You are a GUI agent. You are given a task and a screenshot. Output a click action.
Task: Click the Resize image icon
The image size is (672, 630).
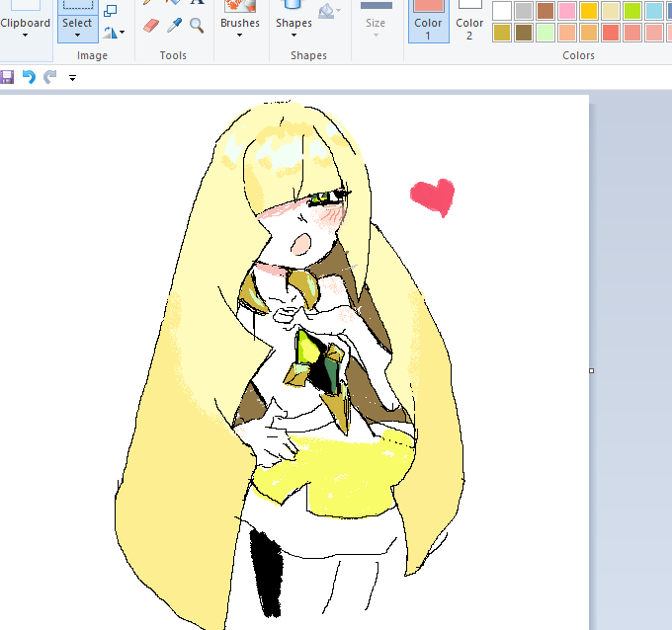tap(111, 10)
